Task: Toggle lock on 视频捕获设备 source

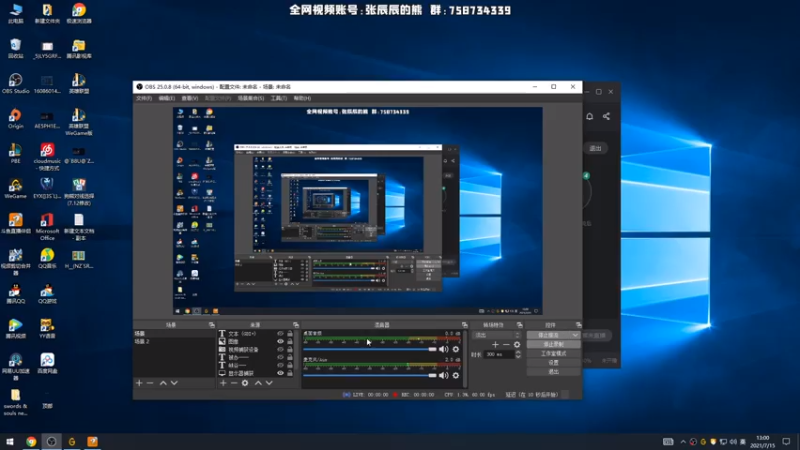Action: [x=290, y=349]
